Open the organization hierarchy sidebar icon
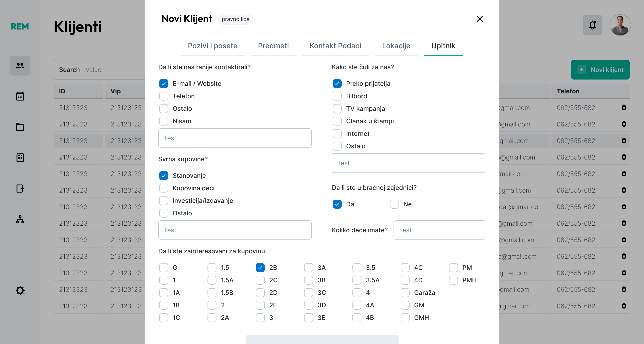 pyautogui.click(x=20, y=219)
